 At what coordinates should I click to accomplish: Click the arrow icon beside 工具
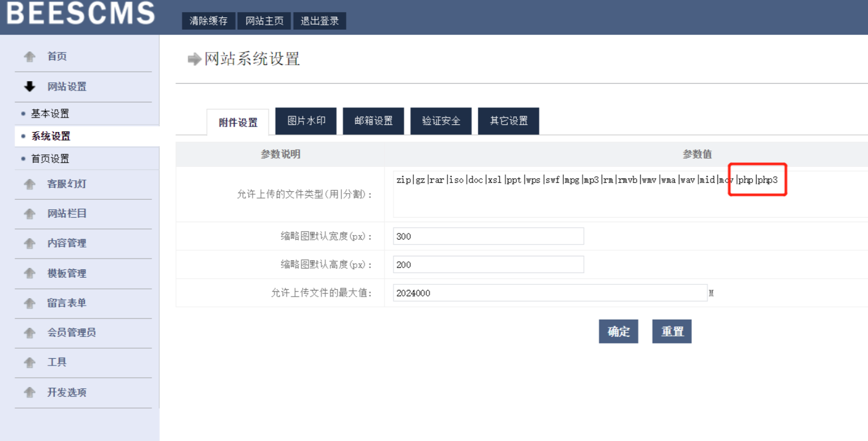click(30, 362)
